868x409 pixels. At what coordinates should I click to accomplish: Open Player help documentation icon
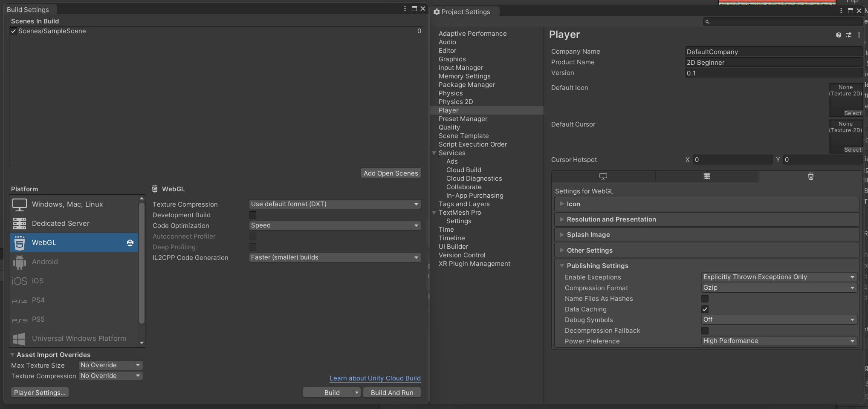tap(839, 35)
